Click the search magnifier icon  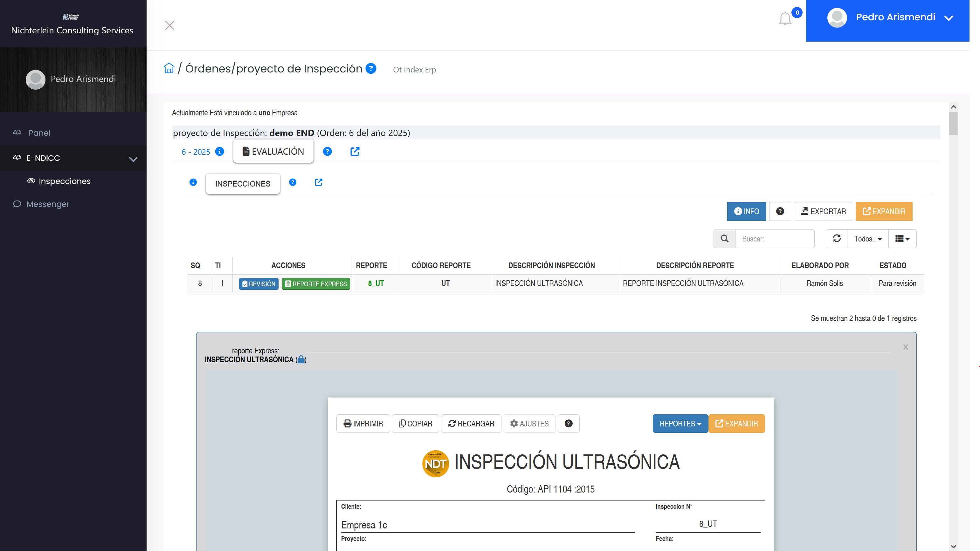tap(724, 238)
